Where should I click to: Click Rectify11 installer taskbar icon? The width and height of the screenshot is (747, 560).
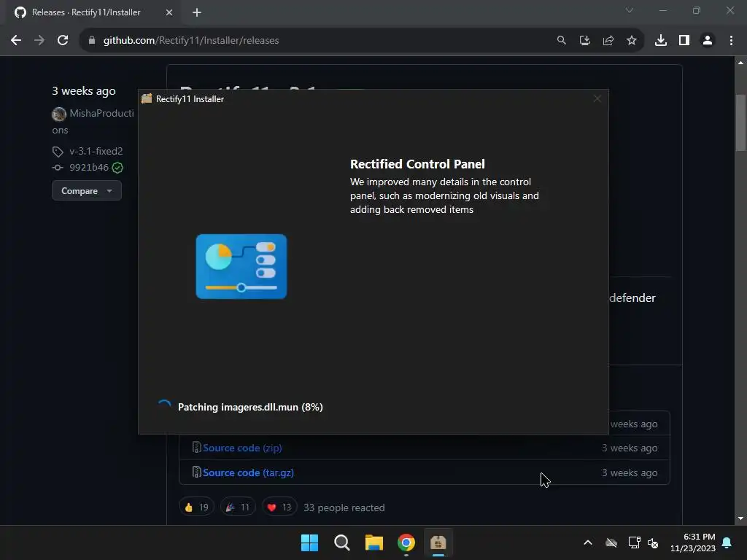coord(438,542)
